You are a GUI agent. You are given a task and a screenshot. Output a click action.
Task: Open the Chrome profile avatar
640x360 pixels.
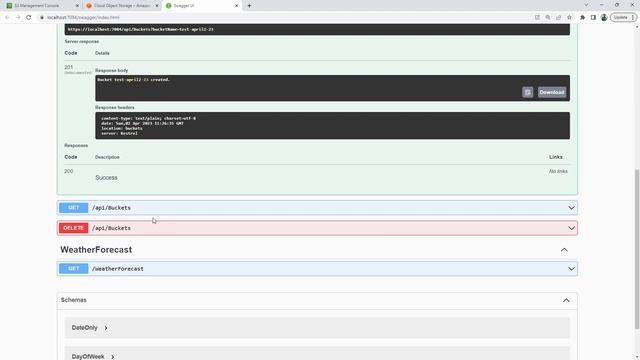tap(604, 18)
